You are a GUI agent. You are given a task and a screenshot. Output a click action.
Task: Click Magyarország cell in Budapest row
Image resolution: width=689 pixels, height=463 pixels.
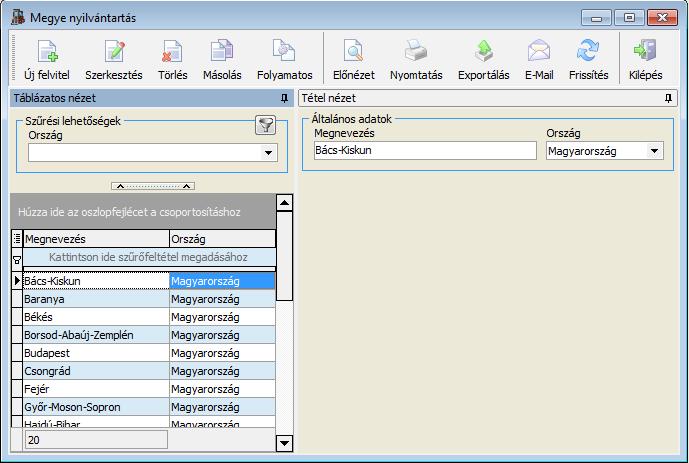pyautogui.click(x=222, y=353)
